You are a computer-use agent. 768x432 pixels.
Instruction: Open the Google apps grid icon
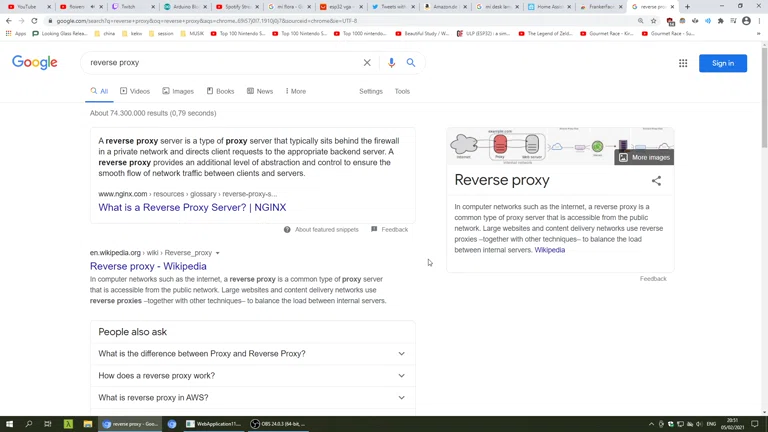(683, 63)
